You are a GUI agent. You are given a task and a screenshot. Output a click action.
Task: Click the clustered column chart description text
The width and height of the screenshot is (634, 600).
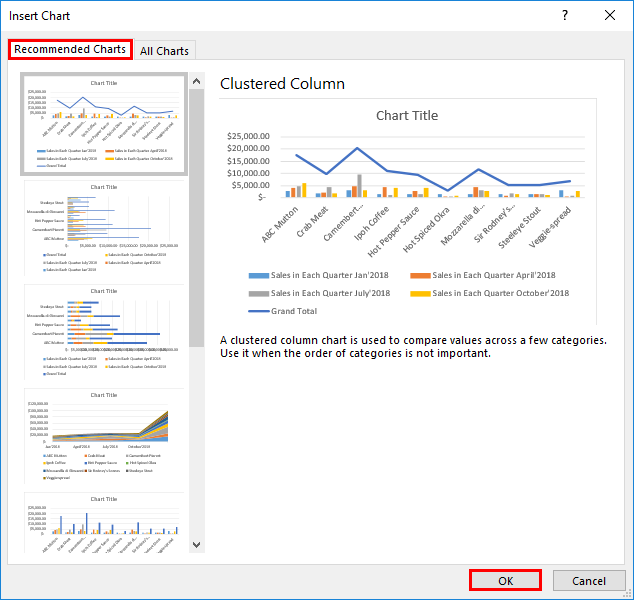413,346
